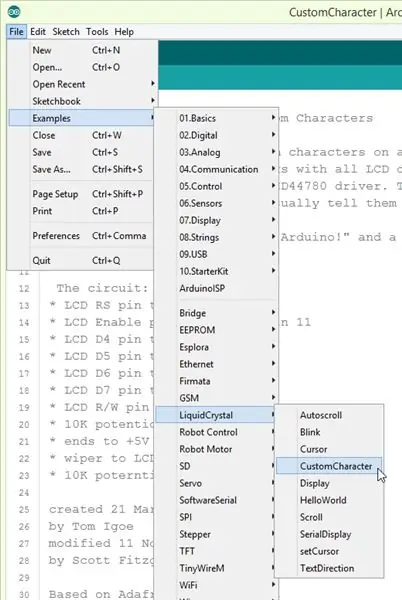Load the Blink LiquidCrystal example
This screenshot has width=402, height=600.
coord(329,432)
